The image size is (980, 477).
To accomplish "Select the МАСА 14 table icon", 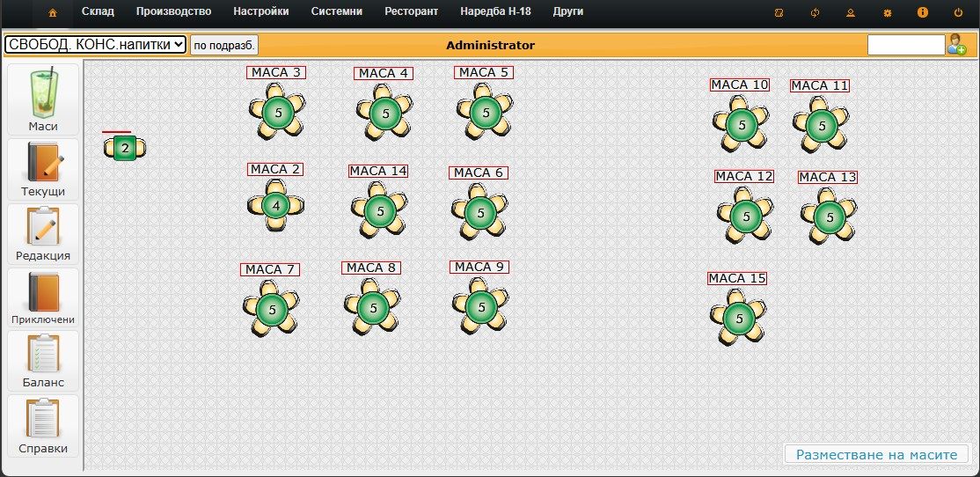I will pyautogui.click(x=379, y=210).
